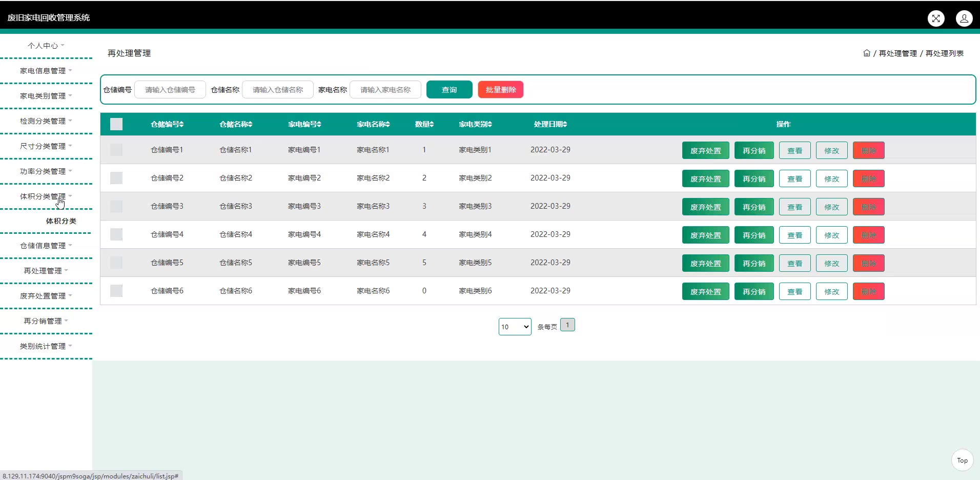The width and height of the screenshot is (980, 480).
Task: Check the row checkbox for 仓储编号1
Action: (x=116, y=150)
